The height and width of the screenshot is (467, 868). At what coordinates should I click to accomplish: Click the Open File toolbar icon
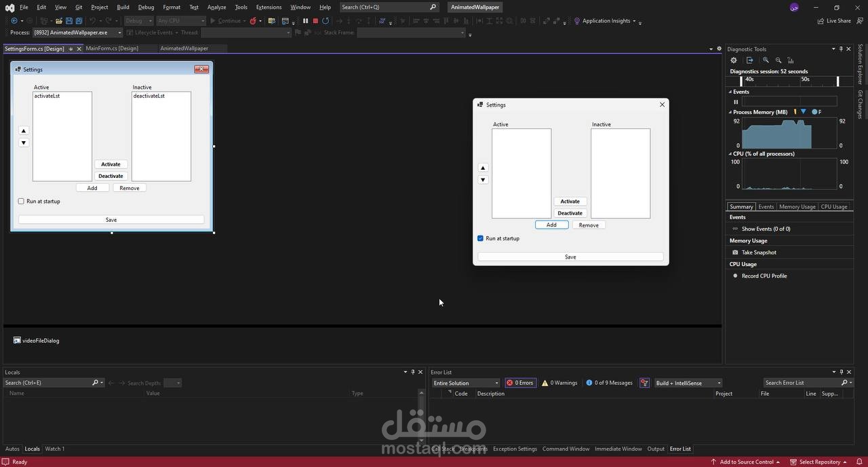pyautogui.click(x=59, y=21)
